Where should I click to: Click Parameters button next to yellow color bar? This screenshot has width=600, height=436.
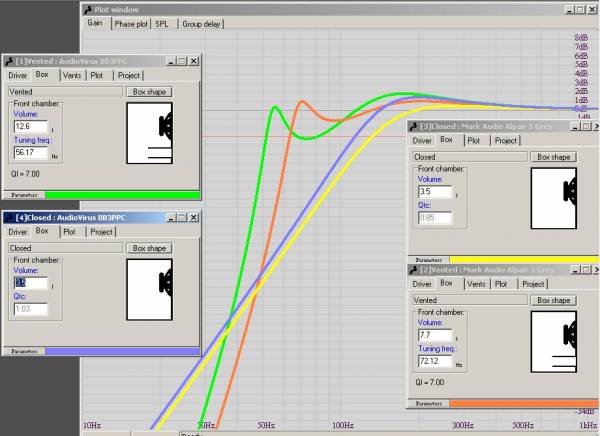tap(429, 260)
